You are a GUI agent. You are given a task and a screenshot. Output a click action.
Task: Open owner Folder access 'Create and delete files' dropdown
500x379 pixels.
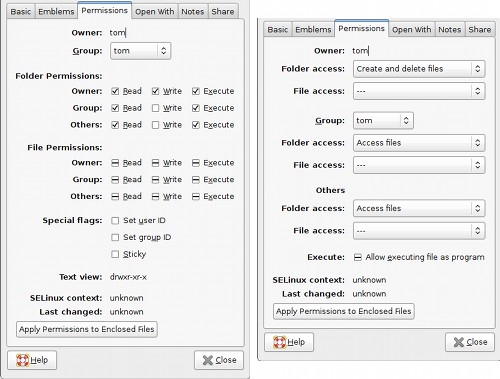pyautogui.click(x=419, y=69)
